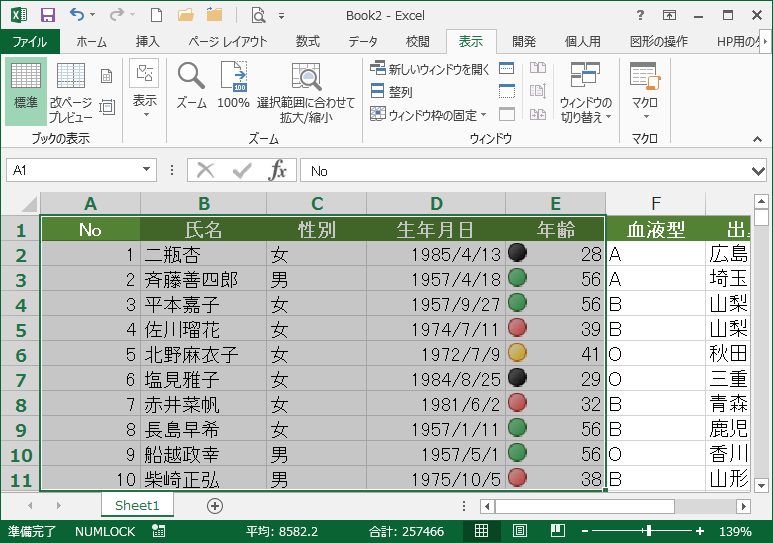Image resolution: width=773 pixels, height=543 pixels.
Task: Click the Open folder icon
Action: [x=185, y=15]
